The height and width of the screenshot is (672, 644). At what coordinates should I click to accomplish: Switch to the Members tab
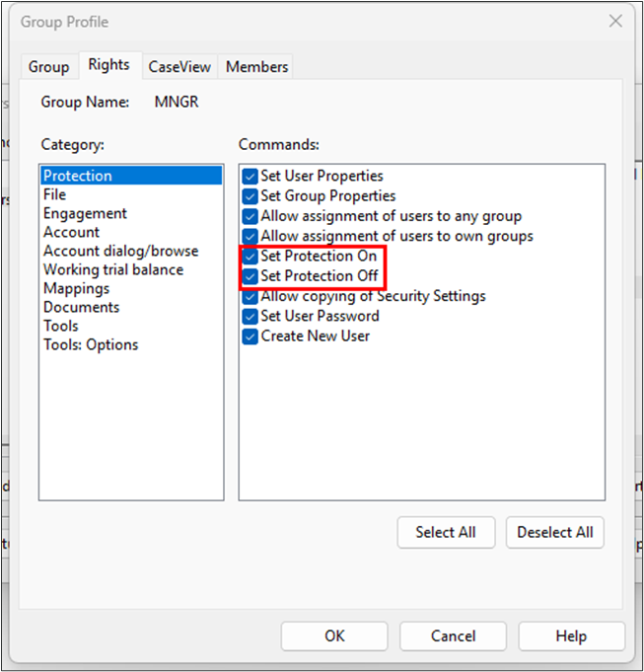pos(256,67)
